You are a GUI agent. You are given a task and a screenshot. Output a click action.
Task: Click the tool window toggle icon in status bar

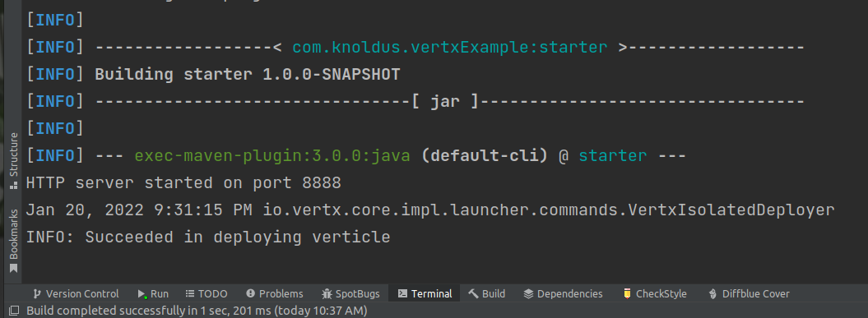point(14,311)
